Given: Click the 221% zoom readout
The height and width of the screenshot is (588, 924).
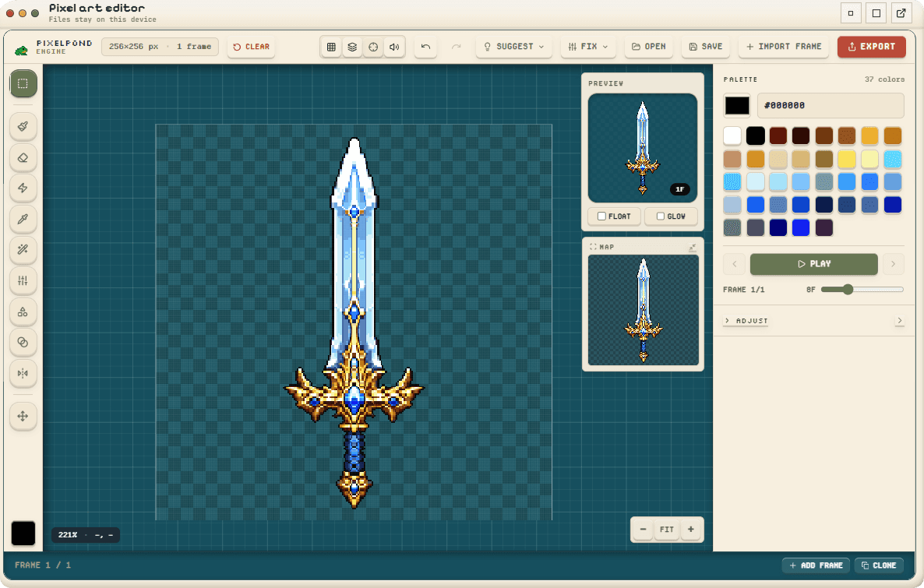Looking at the screenshot, I should click(x=68, y=535).
